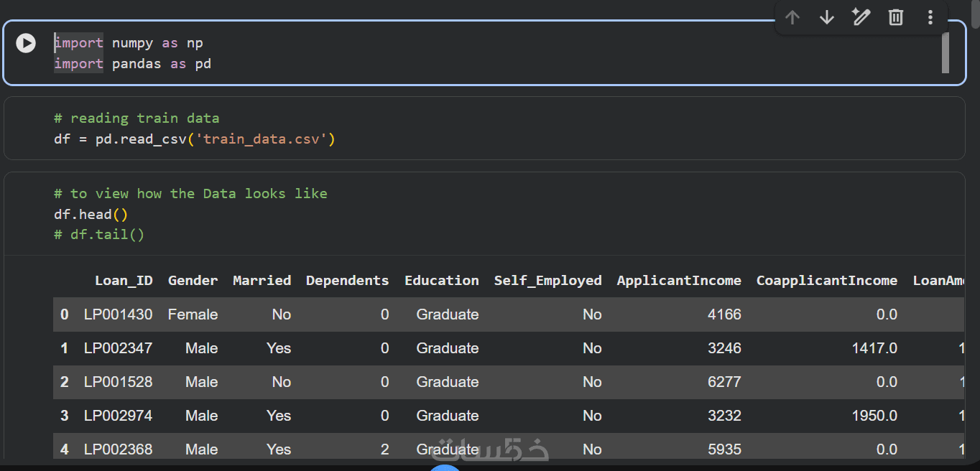Image resolution: width=980 pixels, height=471 pixels.
Task: Click the ApplicantIncome column header
Action: pos(679,281)
